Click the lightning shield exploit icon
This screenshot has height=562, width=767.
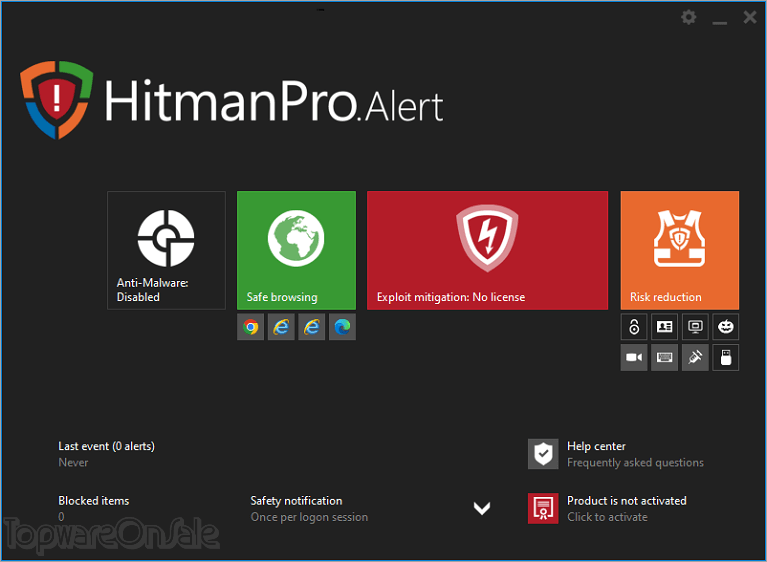tap(487, 238)
